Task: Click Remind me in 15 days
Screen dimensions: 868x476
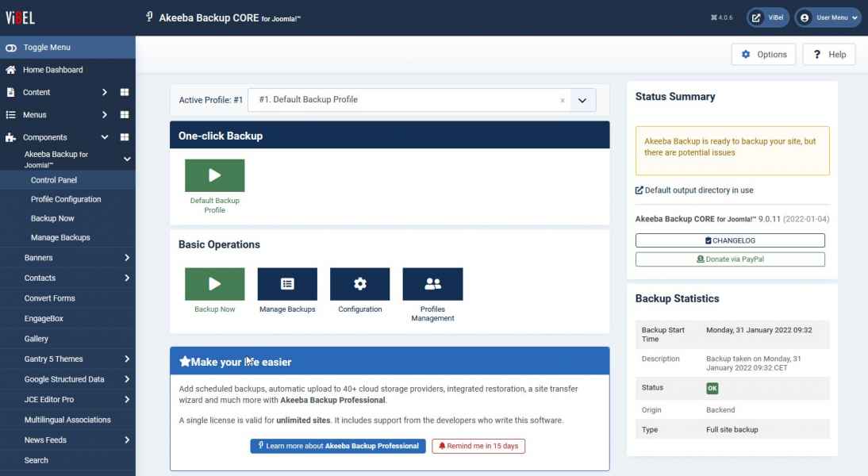Action: coord(478,446)
